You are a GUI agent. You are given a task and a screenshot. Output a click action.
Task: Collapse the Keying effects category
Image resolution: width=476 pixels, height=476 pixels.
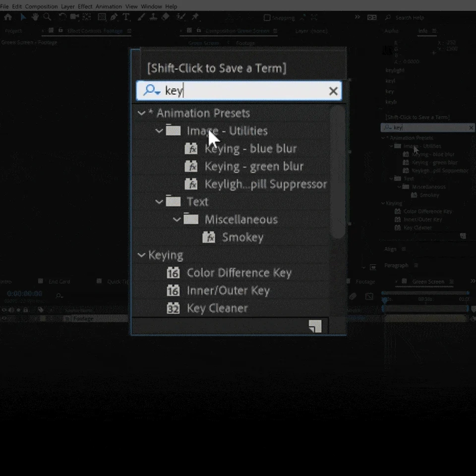tap(141, 255)
